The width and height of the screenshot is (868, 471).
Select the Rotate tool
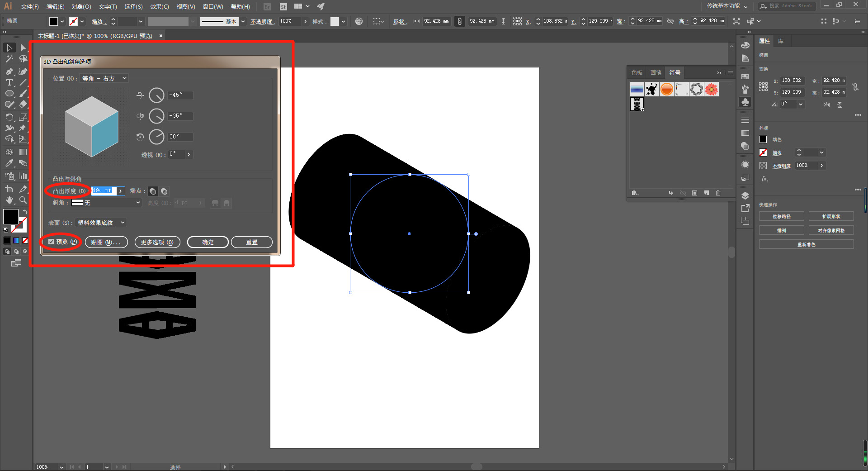9,117
